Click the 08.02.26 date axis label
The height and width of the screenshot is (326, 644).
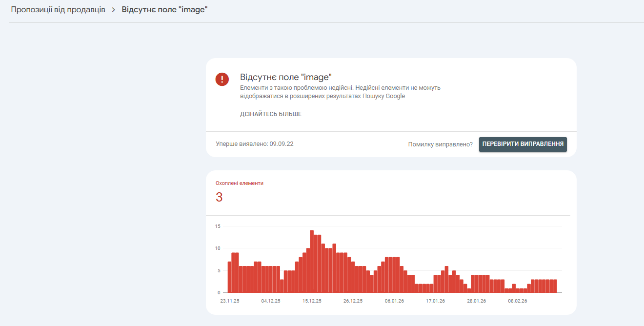click(x=517, y=301)
